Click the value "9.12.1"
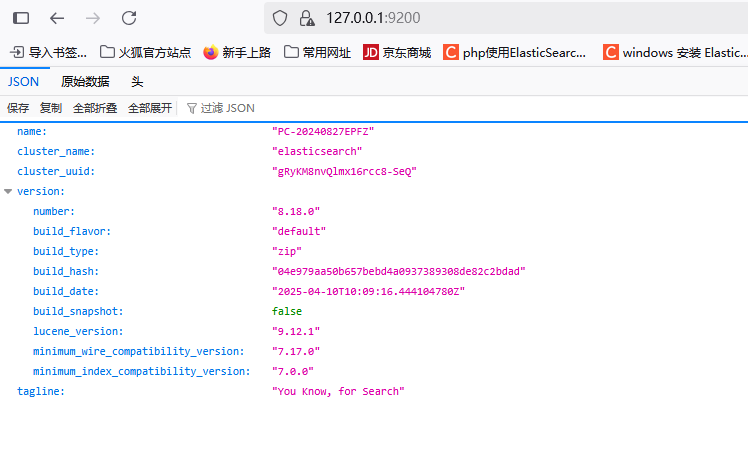This screenshot has height=466, width=748. (296, 331)
